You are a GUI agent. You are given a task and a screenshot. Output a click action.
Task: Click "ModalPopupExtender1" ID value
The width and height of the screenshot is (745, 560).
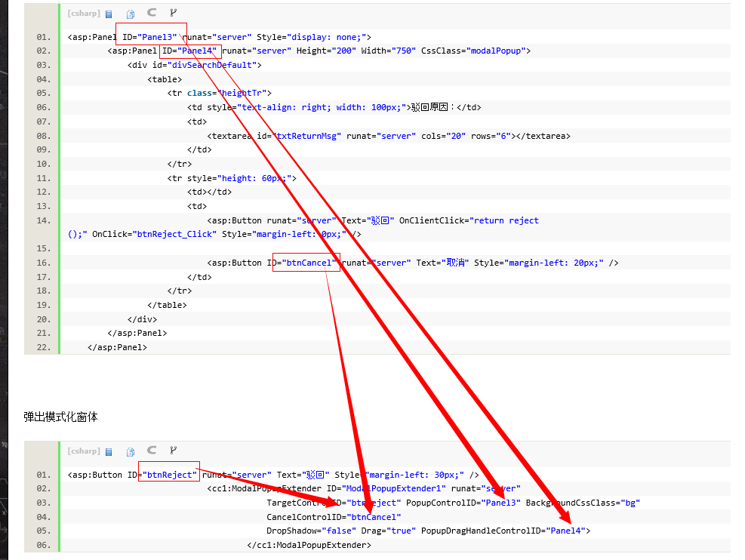(394, 488)
